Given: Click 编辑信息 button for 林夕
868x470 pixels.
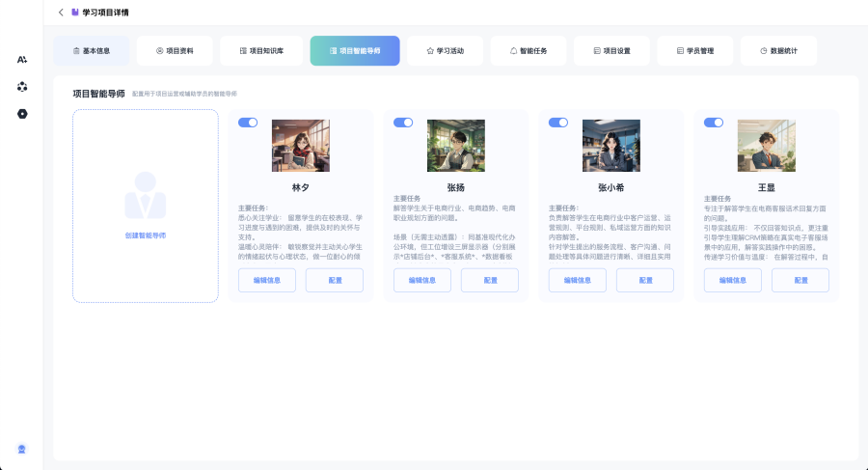Looking at the screenshot, I should [x=267, y=280].
